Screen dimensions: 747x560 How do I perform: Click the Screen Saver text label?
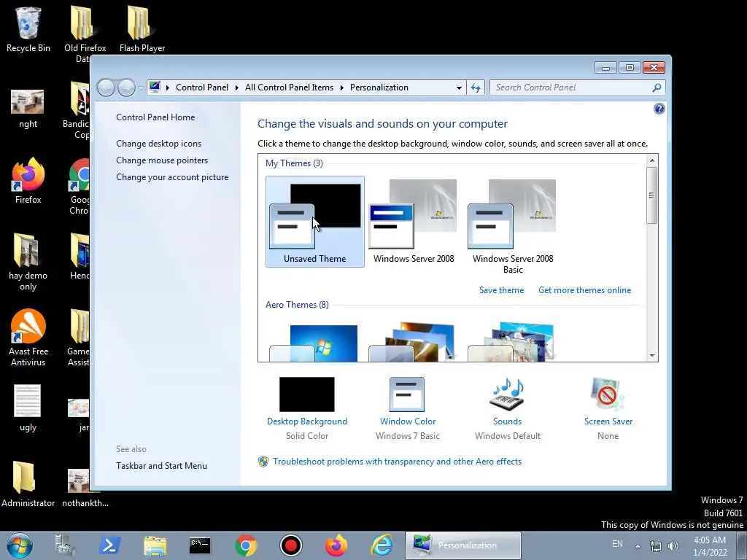click(608, 421)
